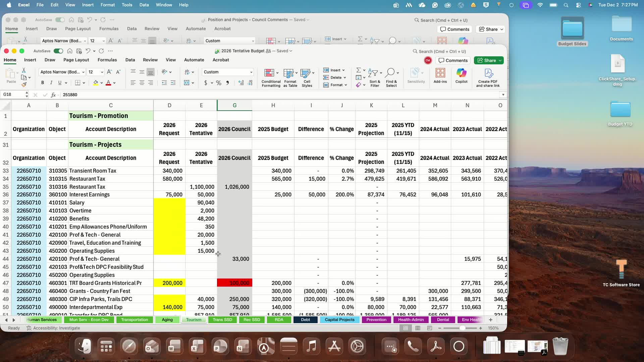Click the Conditional Formatting icon
Viewport: 644px width, 362px height.
(x=269, y=73)
